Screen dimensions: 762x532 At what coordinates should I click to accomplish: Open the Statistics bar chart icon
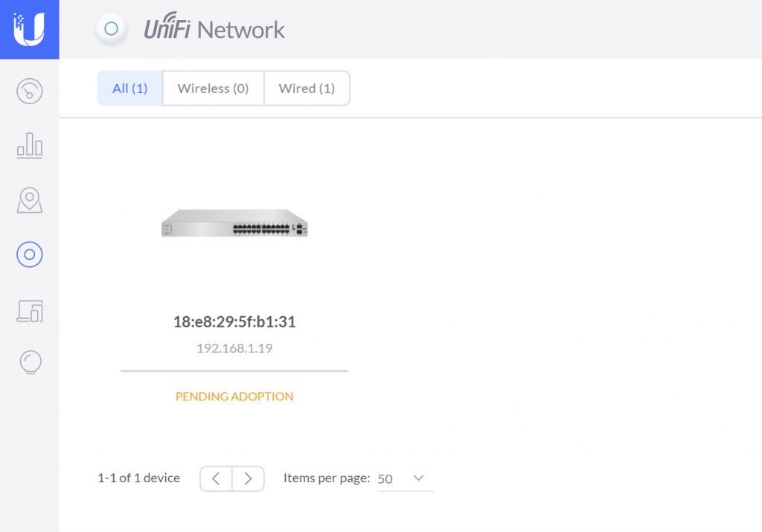coord(30,146)
